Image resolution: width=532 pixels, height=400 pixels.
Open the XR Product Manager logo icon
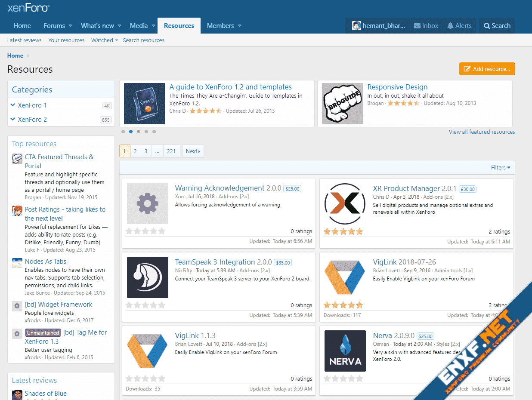click(345, 203)
